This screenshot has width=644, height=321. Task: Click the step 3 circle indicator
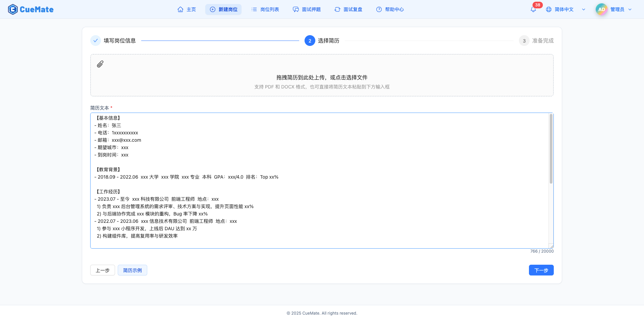point(524,41)
